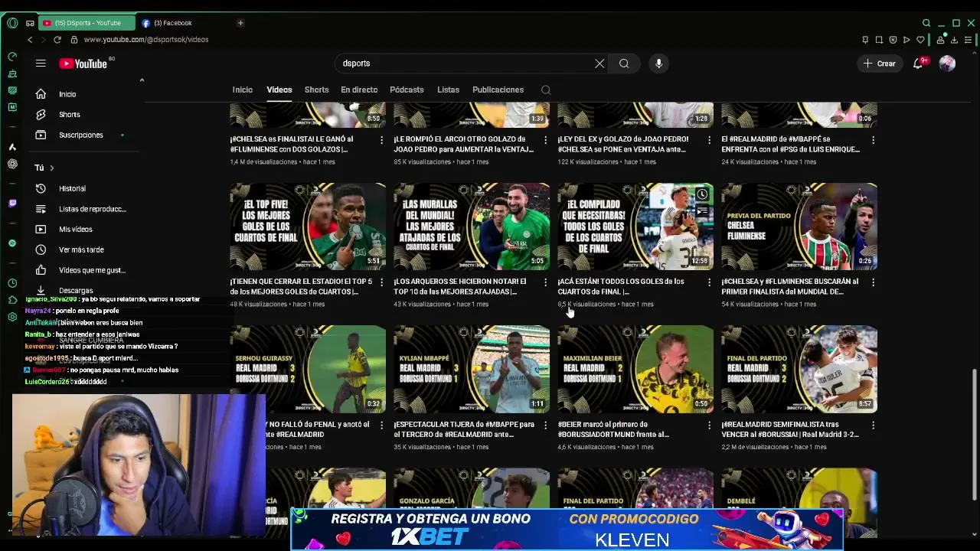Open options for the CHELSEA es FINALISTA video

pos(381,140)
